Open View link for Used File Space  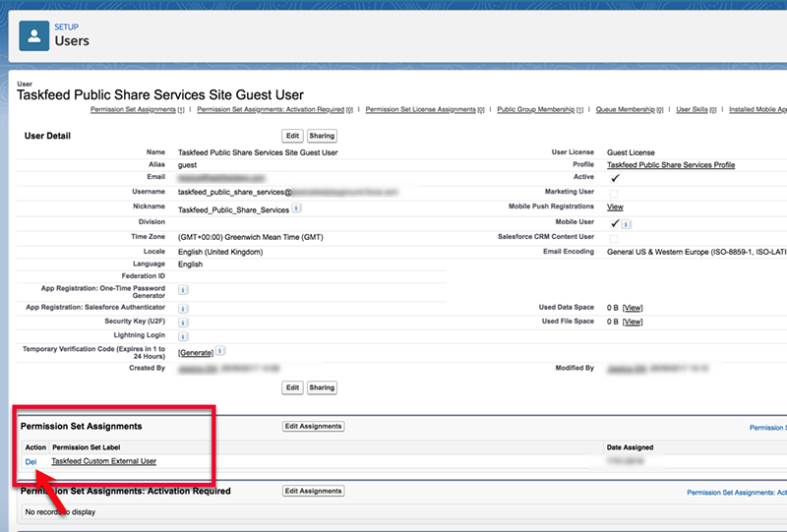[x=633, y=322]
